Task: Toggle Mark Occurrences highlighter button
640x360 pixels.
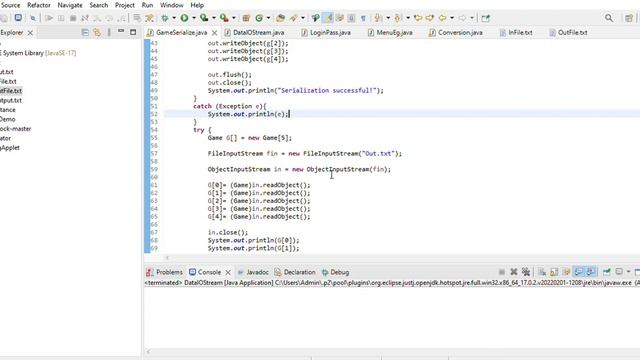Action: coord(328,18)
